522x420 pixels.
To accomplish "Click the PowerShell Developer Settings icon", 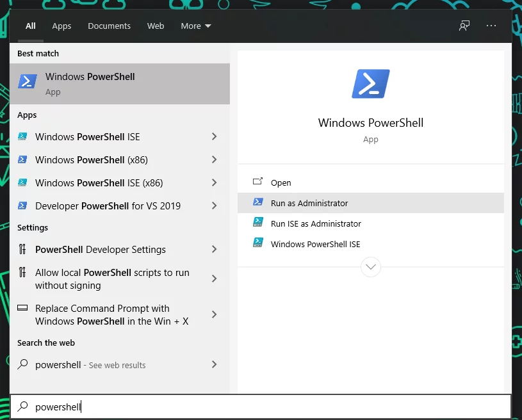I will pyautogui.click(x=22, y=249).
